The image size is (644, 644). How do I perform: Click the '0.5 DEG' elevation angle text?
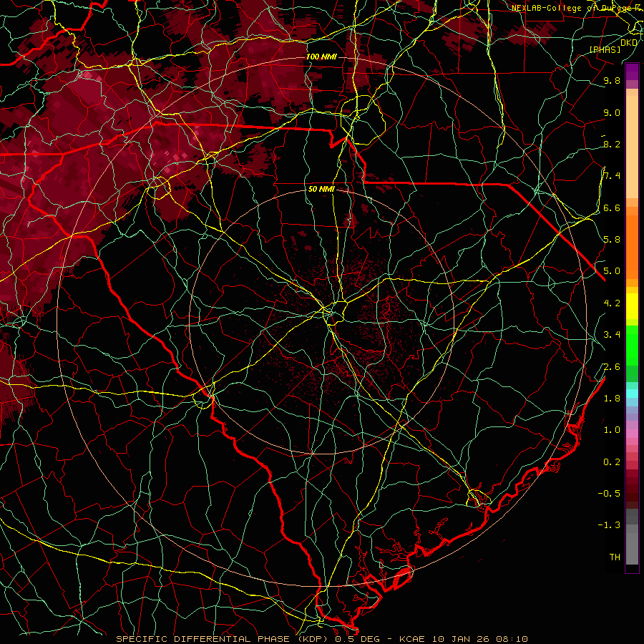pos(356,639)
